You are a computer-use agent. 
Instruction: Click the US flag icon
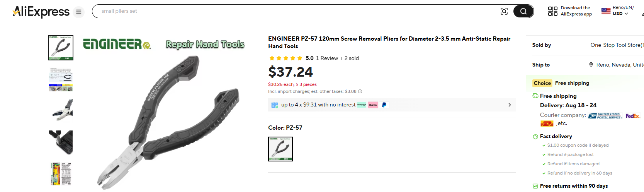(606, 11)
